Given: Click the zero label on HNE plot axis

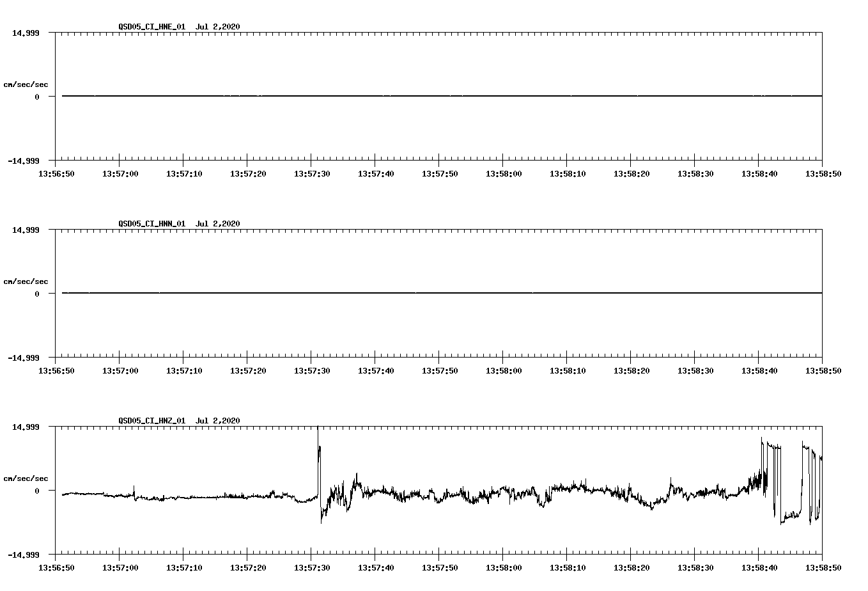Looking at the screenshot, I should [37, 97].
